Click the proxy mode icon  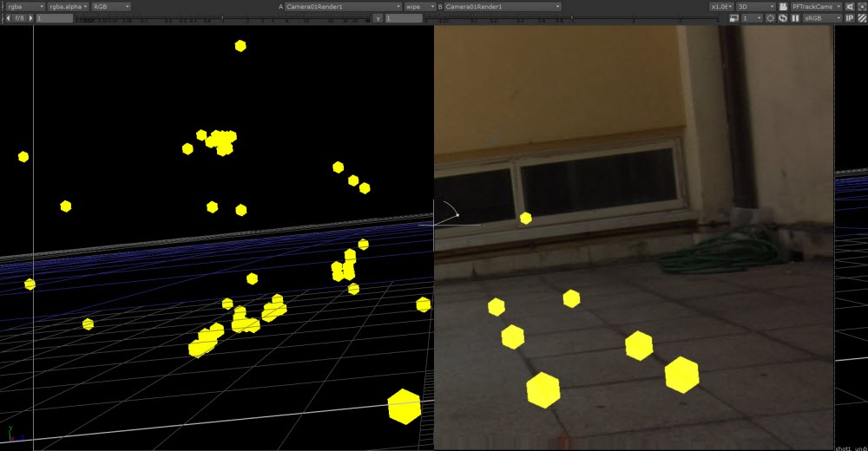tap(734, 18)
